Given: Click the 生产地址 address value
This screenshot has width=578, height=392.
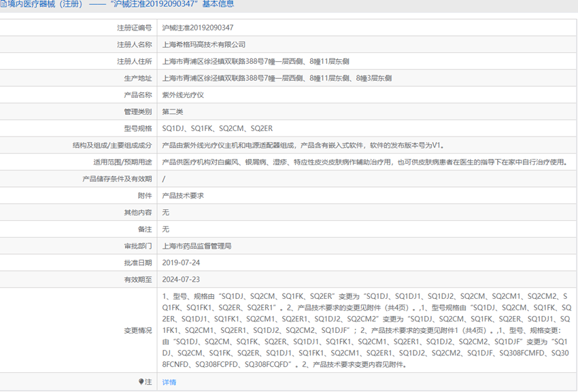Looking at the screenshot, I should [x=277, y=78].
